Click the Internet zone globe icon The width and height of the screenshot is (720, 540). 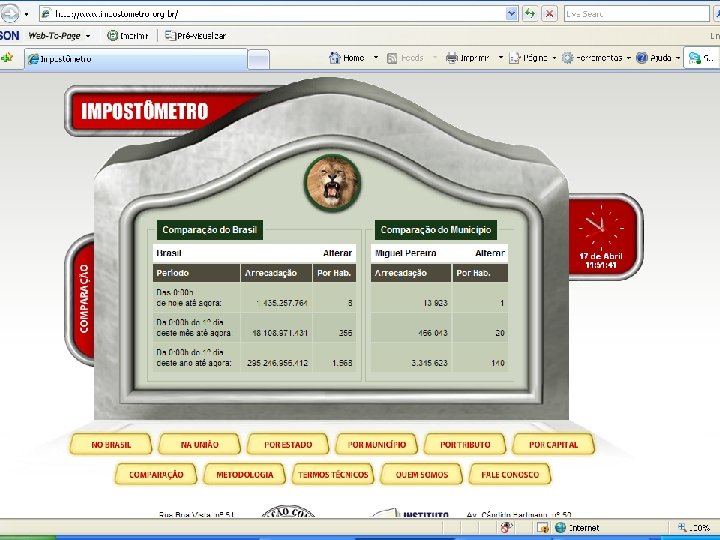[x=560, y=528]
